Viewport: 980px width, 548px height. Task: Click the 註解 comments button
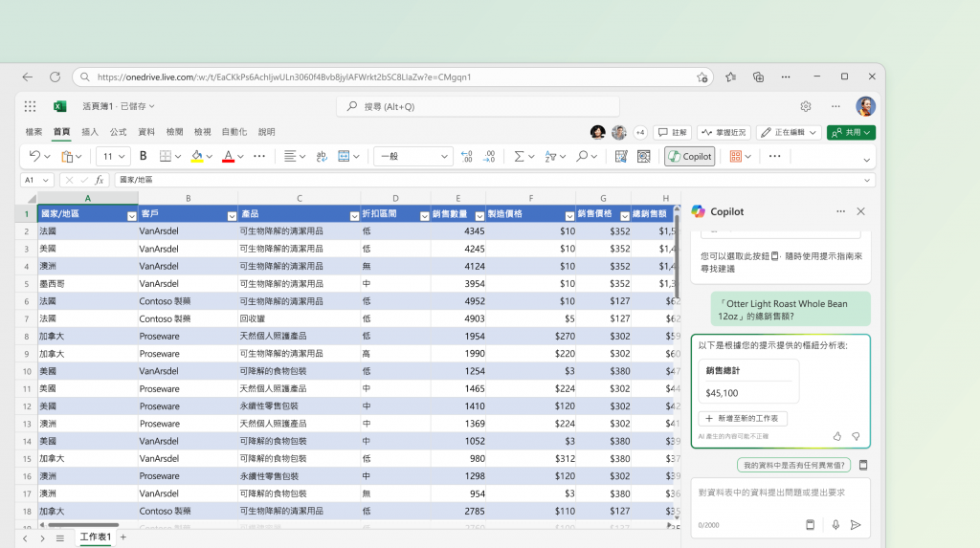coord(673,133)
